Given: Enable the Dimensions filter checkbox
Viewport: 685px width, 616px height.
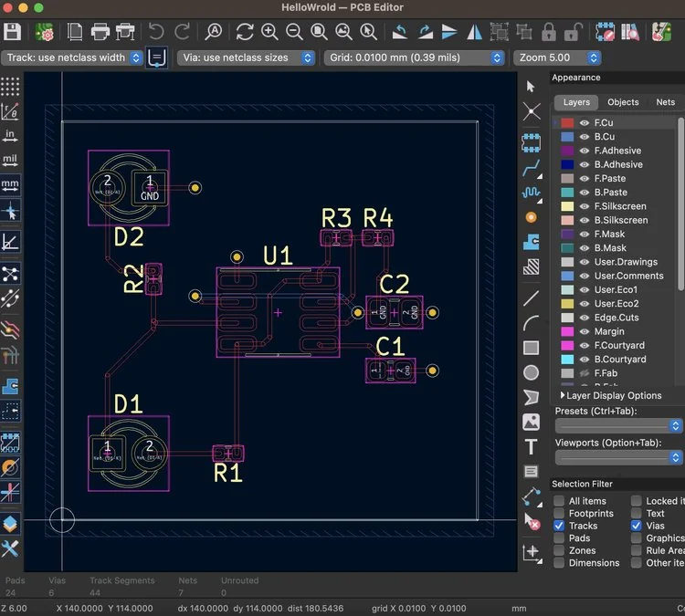Looking at the screenshot, I should click(x=559, y=563).
